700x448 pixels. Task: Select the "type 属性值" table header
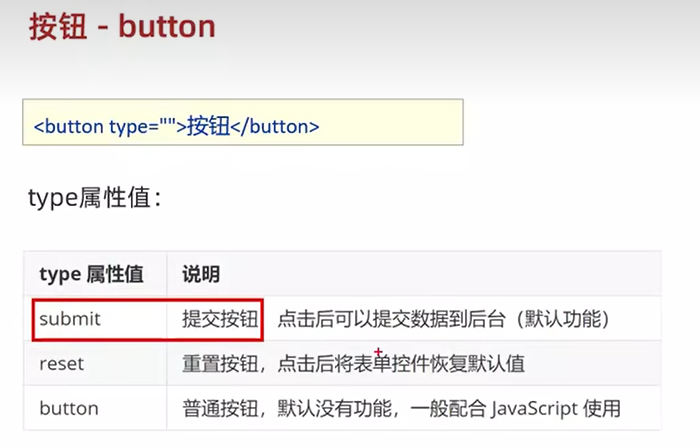pos(91,274)
